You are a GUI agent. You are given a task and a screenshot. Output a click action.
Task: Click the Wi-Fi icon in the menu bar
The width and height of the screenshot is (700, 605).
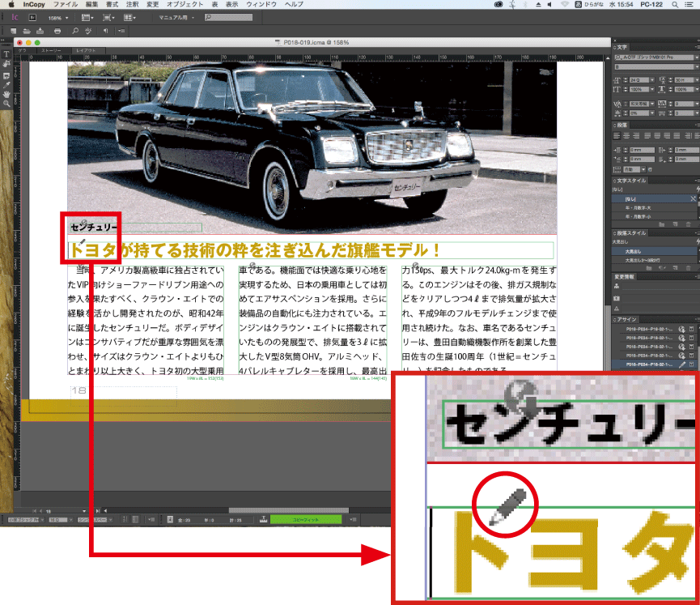pyautogui.click(x=565, y=5)
